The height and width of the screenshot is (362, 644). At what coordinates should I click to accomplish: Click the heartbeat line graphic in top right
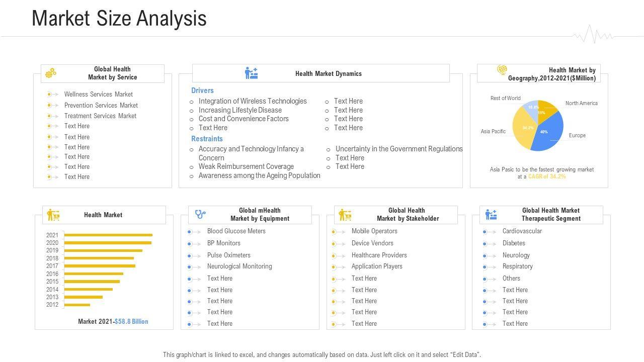pyautogui.click(x=594, y=35)
